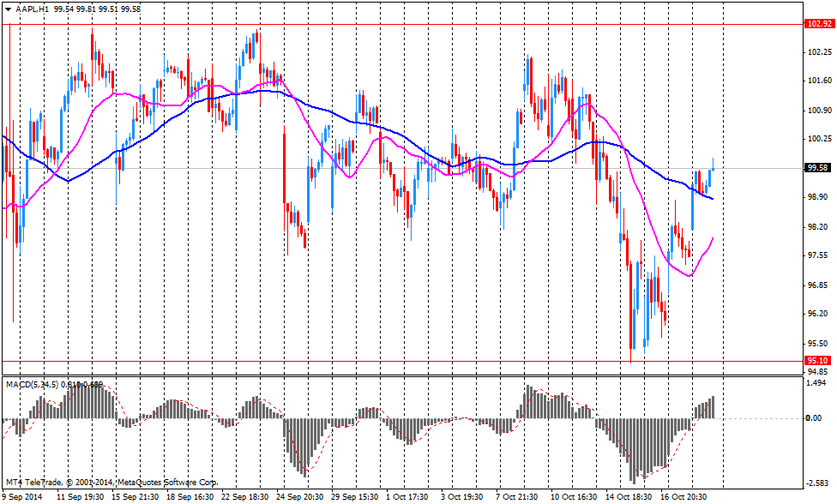Click the 9 Sep 2014 date label
The width and height of the screenshot is (837, 504).
(22, 496)
